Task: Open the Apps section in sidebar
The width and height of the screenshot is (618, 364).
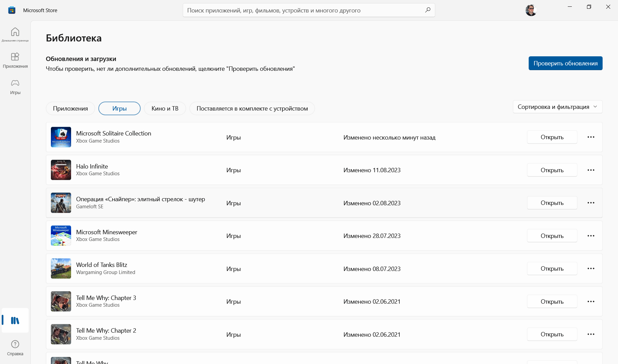Action: (15, 60)
